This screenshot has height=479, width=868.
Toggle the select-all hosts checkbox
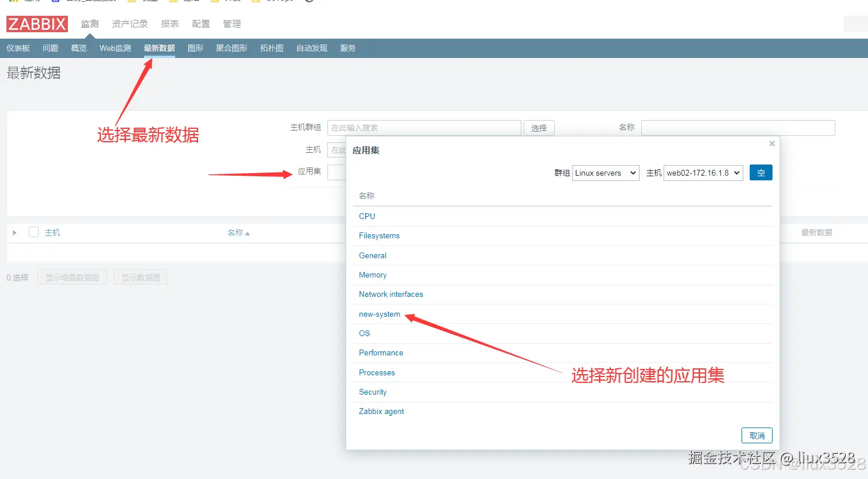(34, 232)
